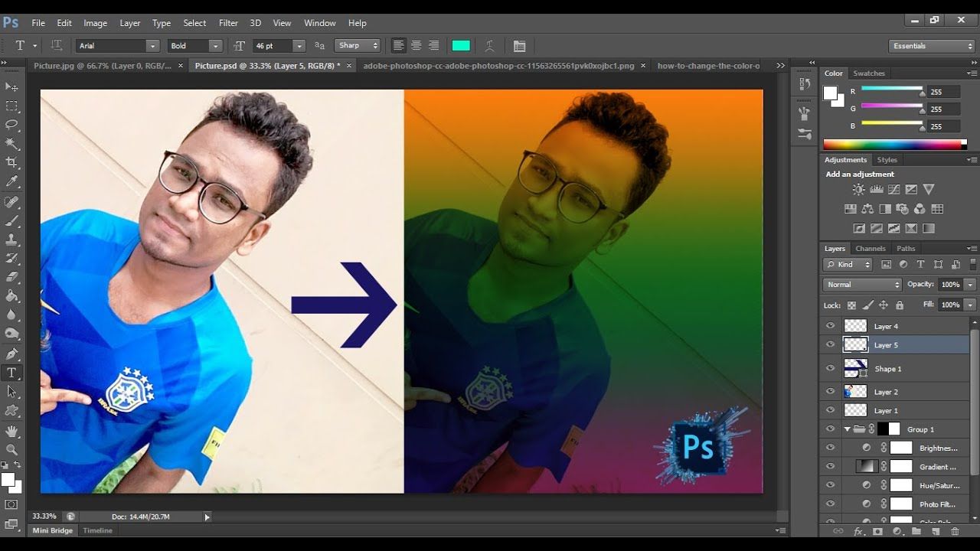This screenshot has width=980, height=551.
Task: Switch to the Swatches tab
Action: tap(869, 73)
